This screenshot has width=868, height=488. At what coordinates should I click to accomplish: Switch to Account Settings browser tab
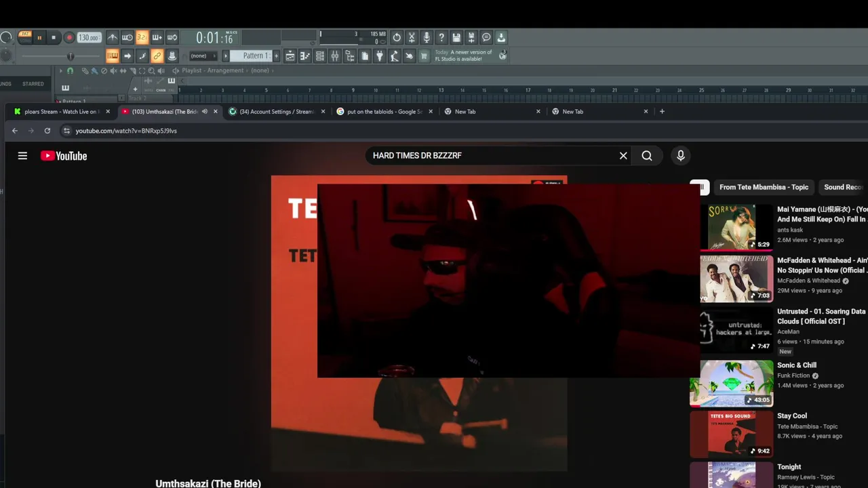pyautogui.click(x=277, y=112)
